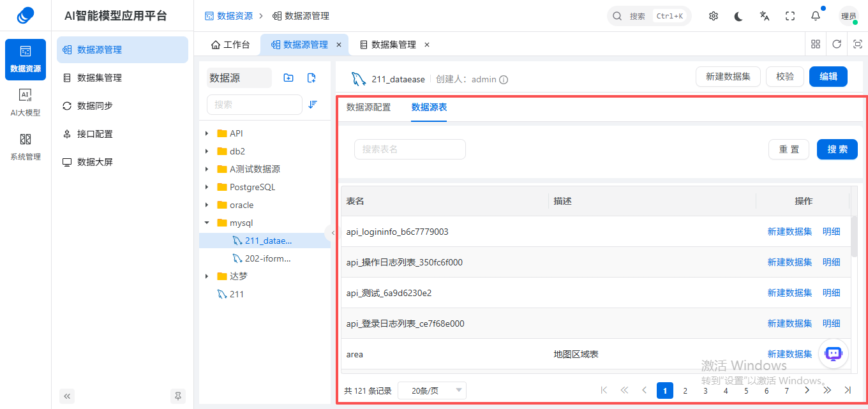Image resolution: width=868 pixels, height=409 pixels.
Task: Click the maximize content area icon
Action: click(858, 44)
